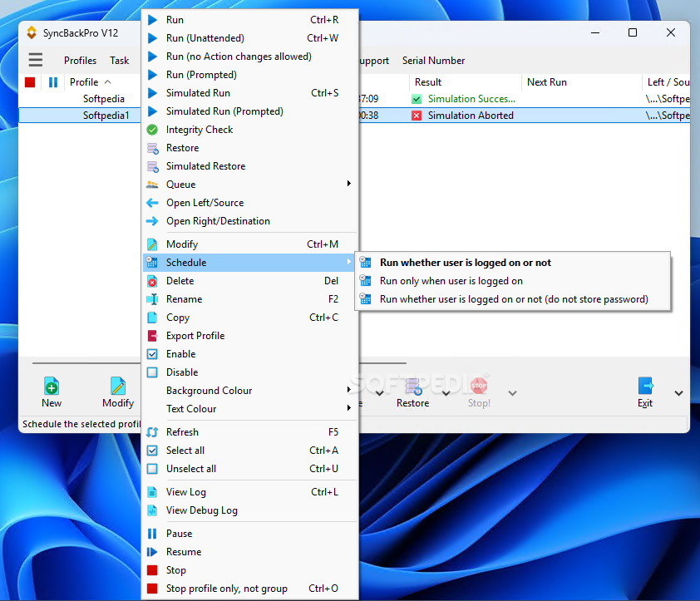Click the Exit toolbar button
This screenshot has width=700, height=601.
click(645, 392)
